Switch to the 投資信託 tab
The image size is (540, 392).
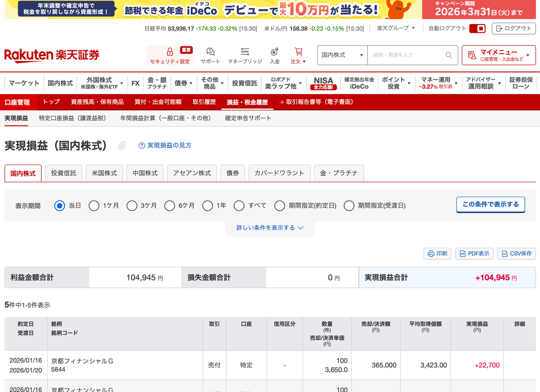pyautogui.click(x=63, y=173)
